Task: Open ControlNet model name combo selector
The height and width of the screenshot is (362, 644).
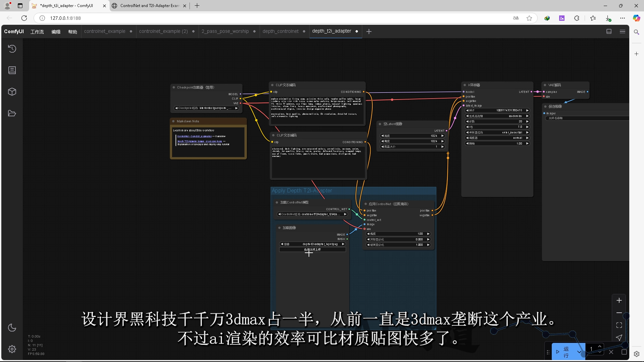Action: tap(312, 214)
